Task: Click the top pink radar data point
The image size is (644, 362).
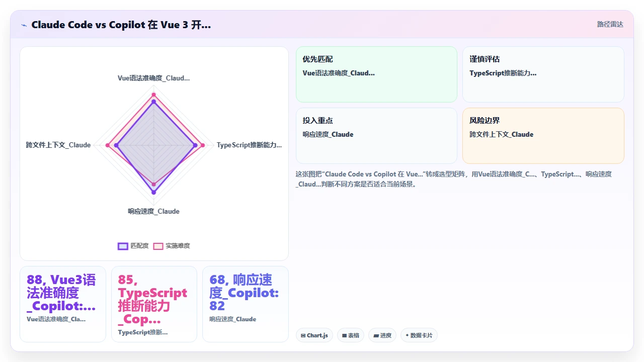Action: 153,95
